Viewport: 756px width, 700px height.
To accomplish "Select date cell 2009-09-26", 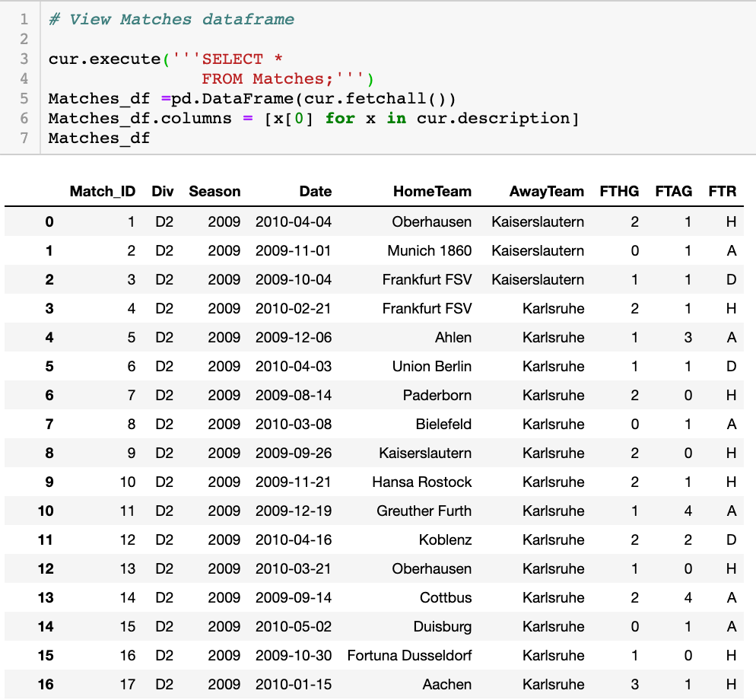I will point(294,453).
